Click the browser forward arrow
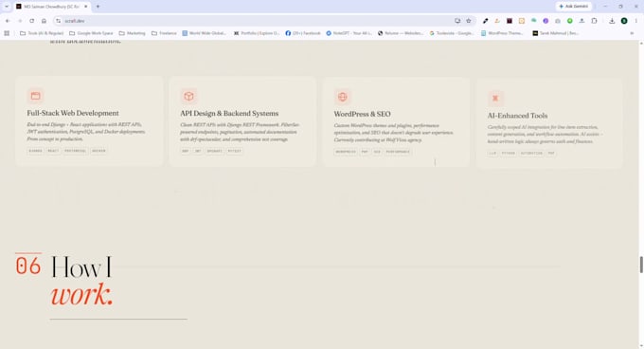 (20, 21)
